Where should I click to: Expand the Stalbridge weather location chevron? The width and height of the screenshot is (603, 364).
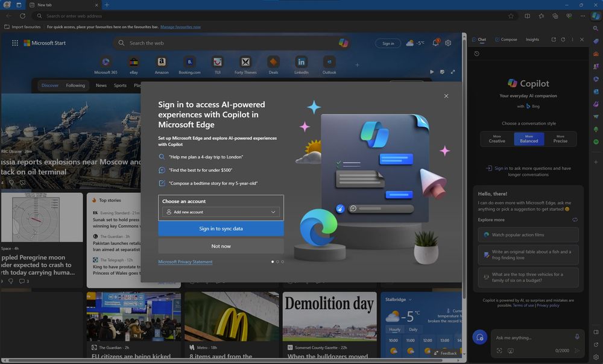[410, 300]
